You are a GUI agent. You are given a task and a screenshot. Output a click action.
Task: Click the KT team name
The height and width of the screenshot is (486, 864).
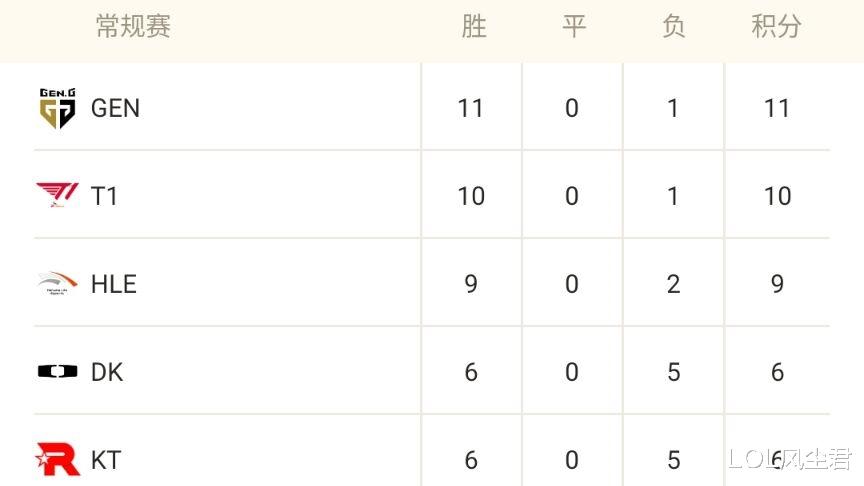(106, 460)
